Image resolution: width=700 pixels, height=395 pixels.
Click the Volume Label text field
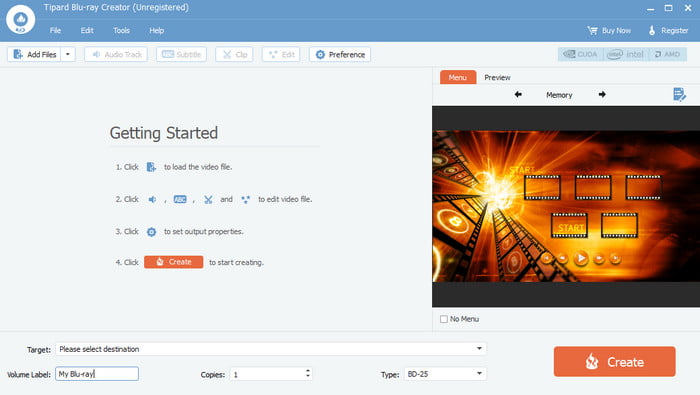click(97, 374)
